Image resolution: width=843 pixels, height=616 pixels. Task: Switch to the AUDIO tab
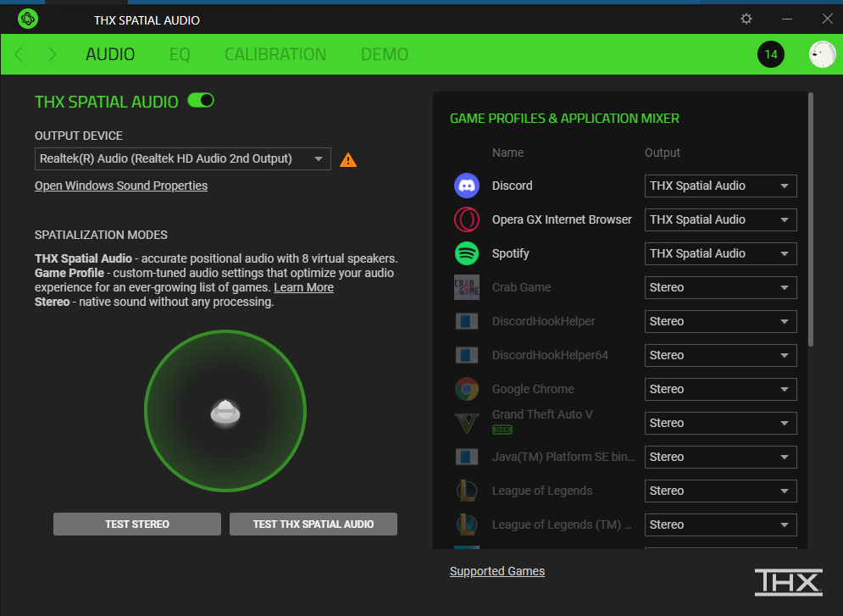click(110, 54)
